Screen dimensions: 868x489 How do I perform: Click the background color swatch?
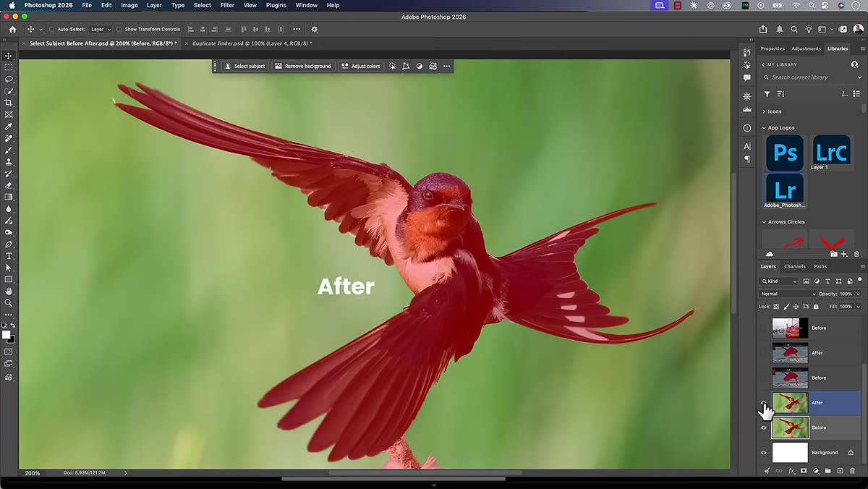(11, 339)
